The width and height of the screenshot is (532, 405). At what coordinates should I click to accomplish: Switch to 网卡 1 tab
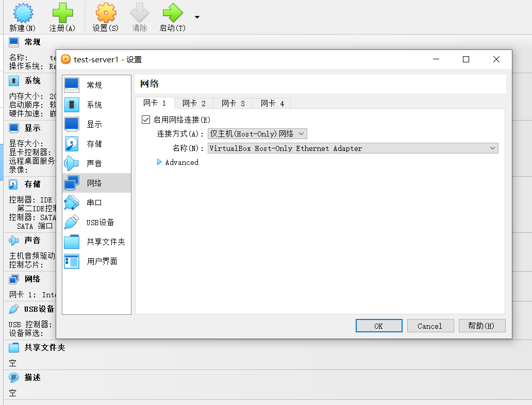click(155, 103)
